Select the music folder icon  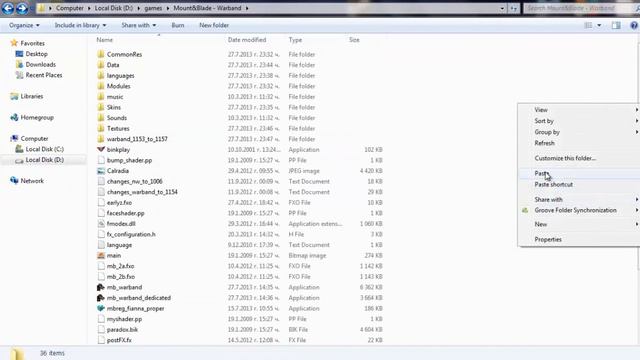(x=101, y=97)
